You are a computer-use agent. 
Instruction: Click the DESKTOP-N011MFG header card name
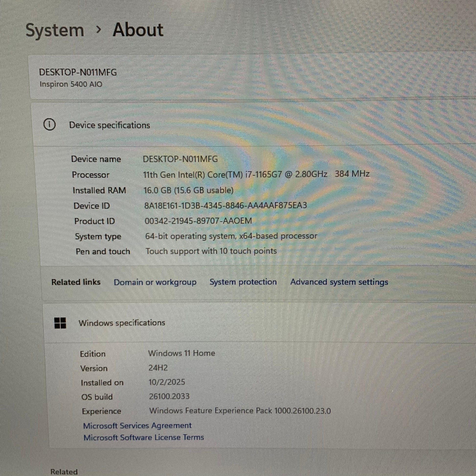tap(78, 72)
